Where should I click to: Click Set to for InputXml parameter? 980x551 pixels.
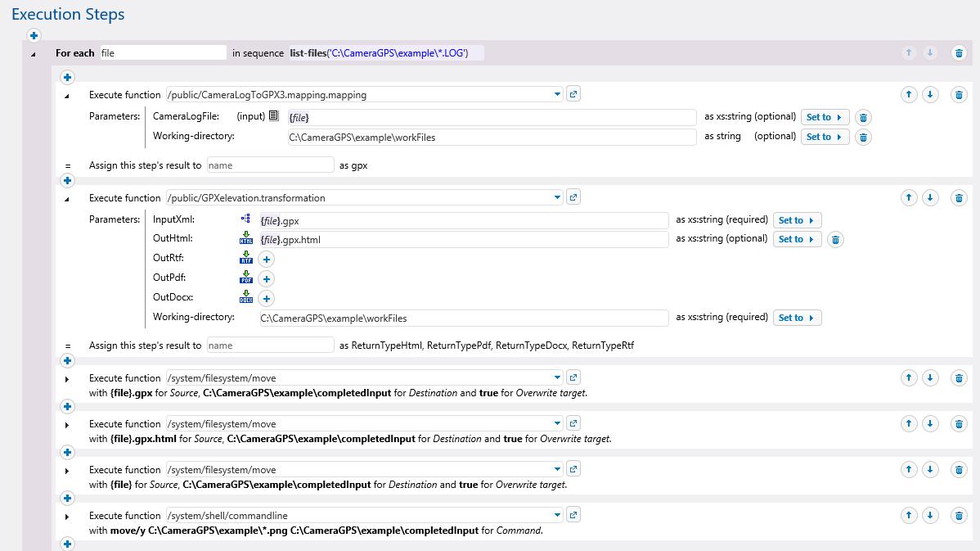click(x=797, y=220)
